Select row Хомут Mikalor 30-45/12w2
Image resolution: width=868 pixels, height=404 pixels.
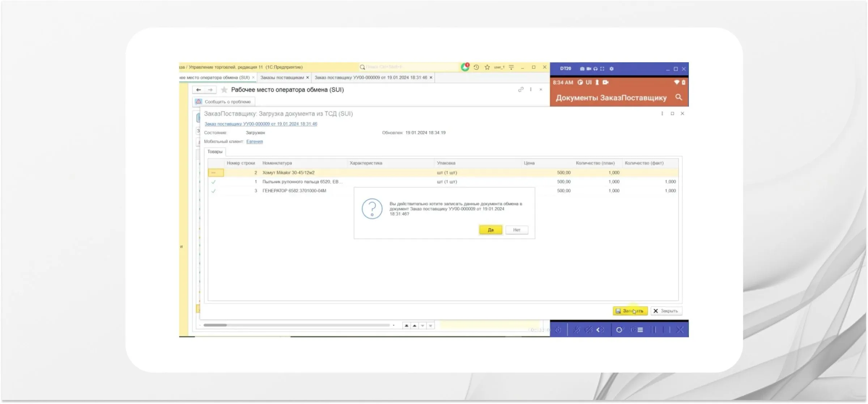click(443, 173)
